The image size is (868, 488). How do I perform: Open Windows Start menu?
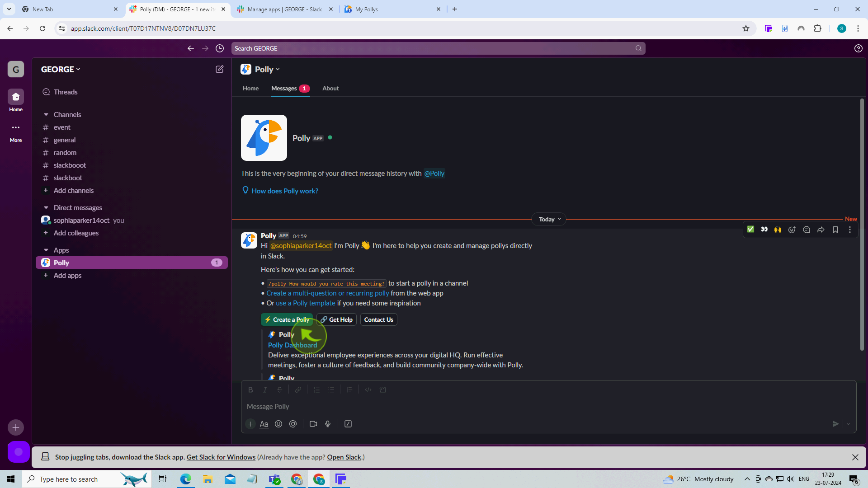(x=11, y=479)
